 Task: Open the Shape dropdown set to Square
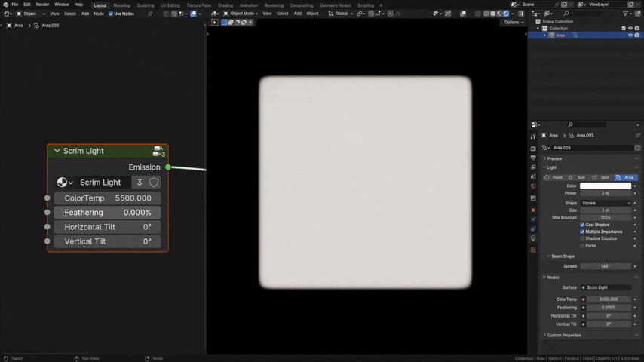click(606, 203)
